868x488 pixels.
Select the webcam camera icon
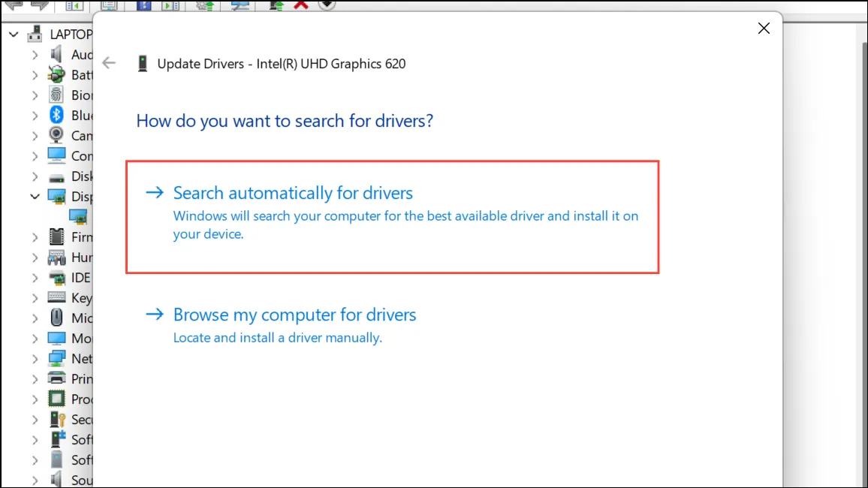coord(56,135)
